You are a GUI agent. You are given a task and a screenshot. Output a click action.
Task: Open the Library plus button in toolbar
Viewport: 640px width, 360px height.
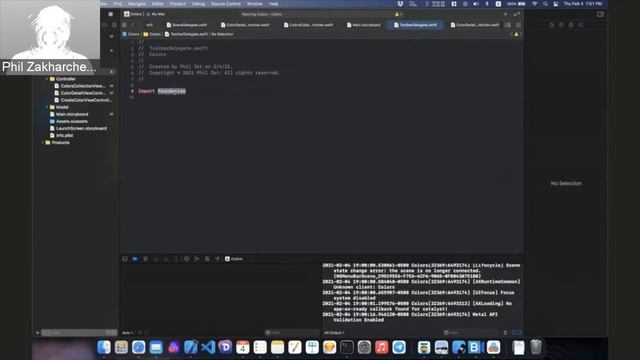point(505,14)
